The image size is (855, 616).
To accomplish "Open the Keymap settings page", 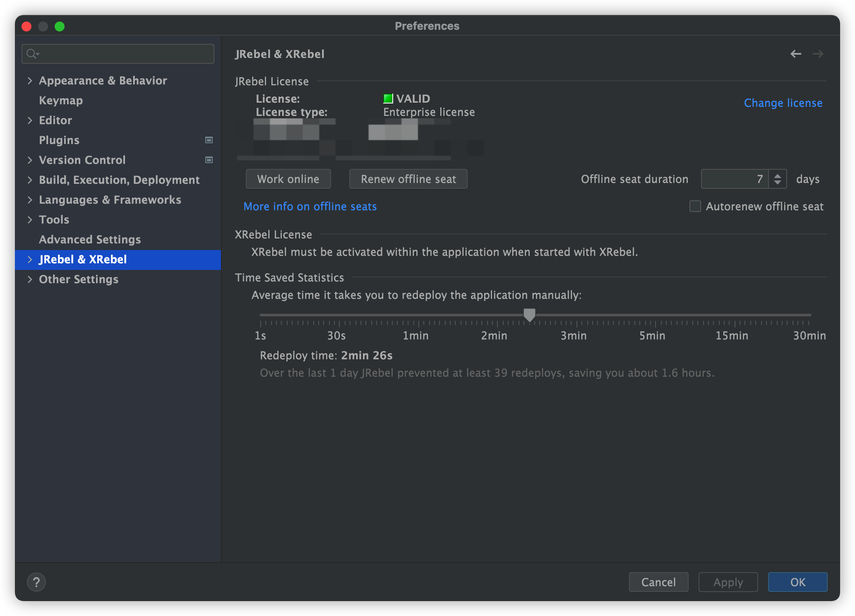I will coord(61,100).
